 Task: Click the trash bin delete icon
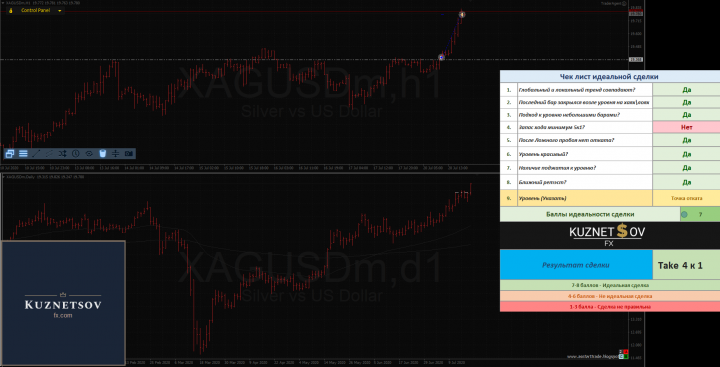(103, 153)
